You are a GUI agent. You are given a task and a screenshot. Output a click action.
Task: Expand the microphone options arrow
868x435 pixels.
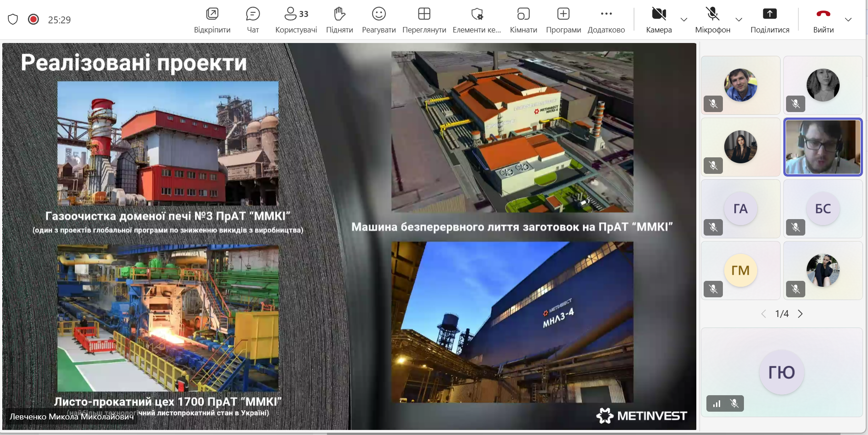(x=739, y=20)
